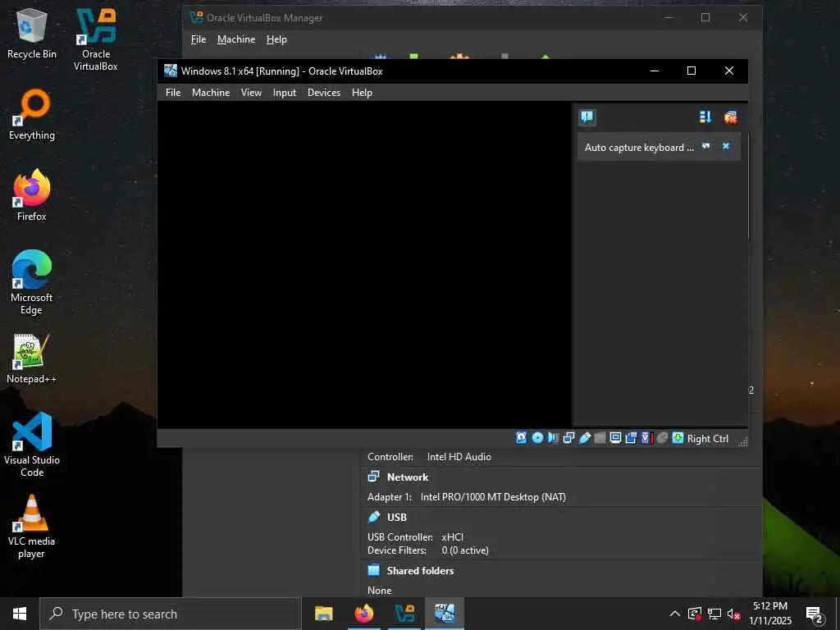This screenshot has height=630, width=840.
Task: Toggle the notification center speech bubble icon
Action: tap(587, 117)
